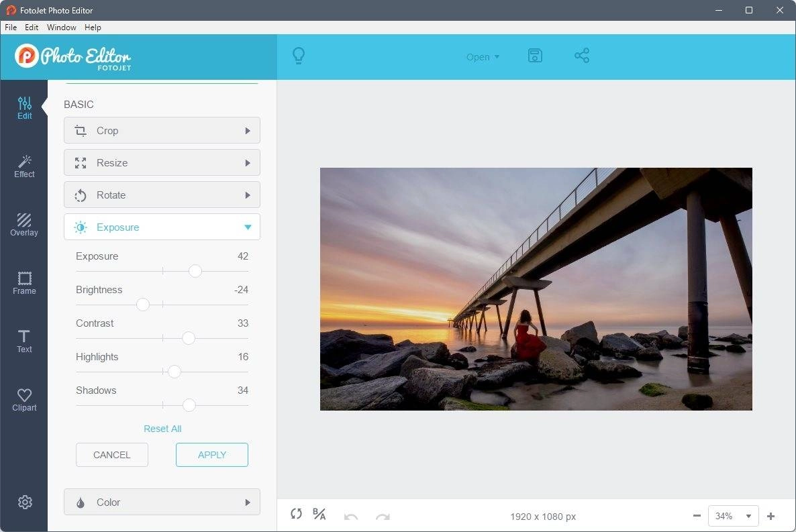The width and height of the screenshot is (796, 532).
Task: Click the CANCEL button
Action: (112, 455)
